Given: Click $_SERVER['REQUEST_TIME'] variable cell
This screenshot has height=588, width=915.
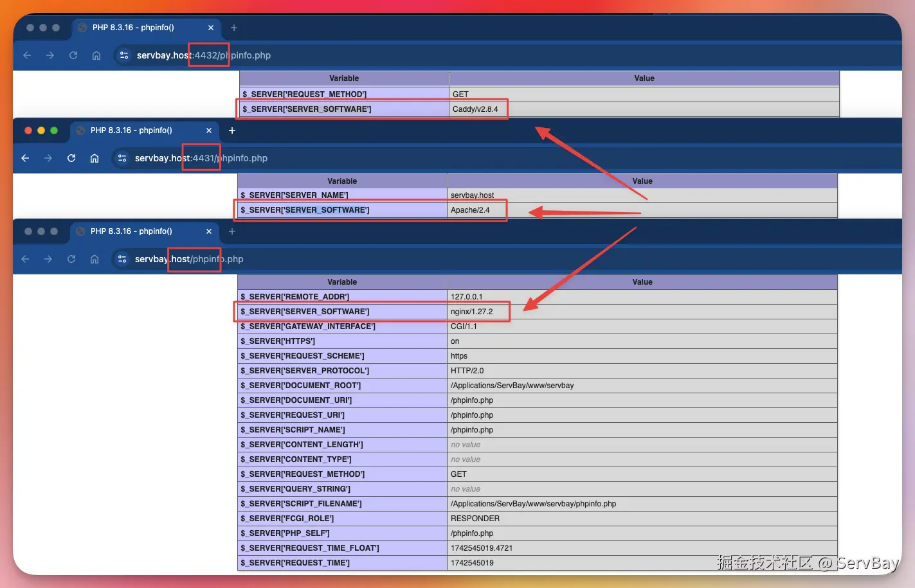Looking at the screenshot, I should point(342,563).
